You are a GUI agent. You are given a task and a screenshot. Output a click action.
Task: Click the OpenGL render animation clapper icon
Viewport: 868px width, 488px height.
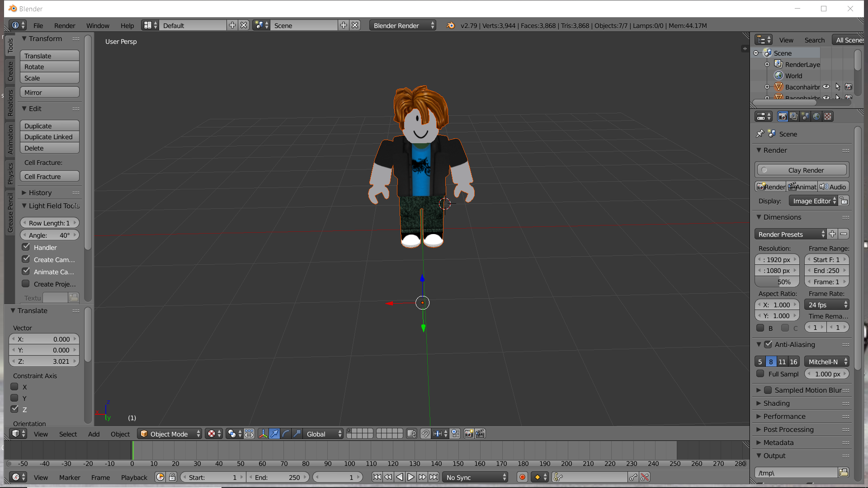pos(480,434)
